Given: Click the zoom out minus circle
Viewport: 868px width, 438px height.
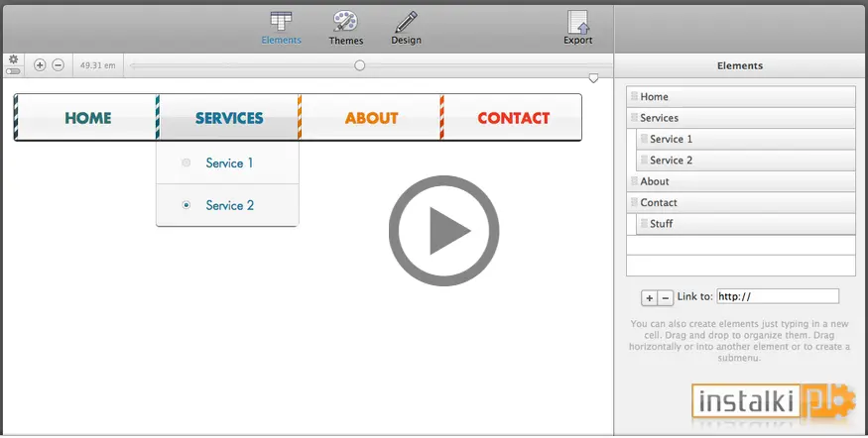Looking at the screenshot, I should point(59,65).
